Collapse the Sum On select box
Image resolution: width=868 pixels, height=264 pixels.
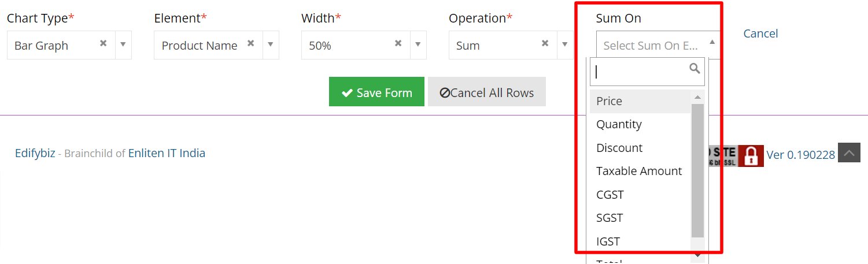[x=658, y=44]
